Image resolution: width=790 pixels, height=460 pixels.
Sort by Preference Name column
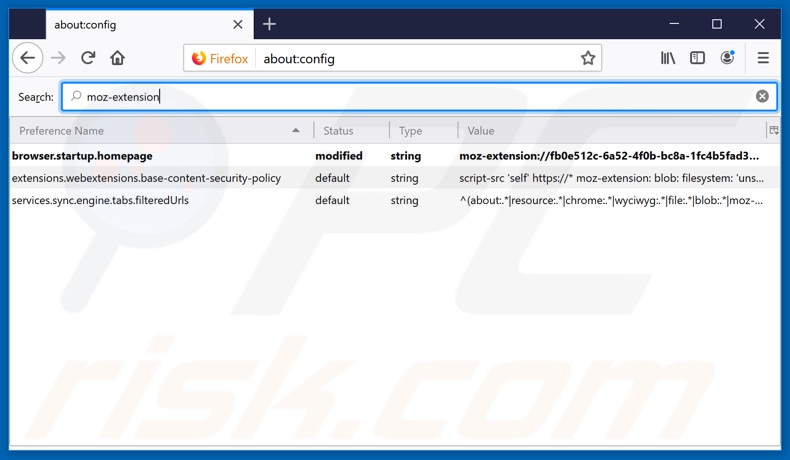pos(160,130)
